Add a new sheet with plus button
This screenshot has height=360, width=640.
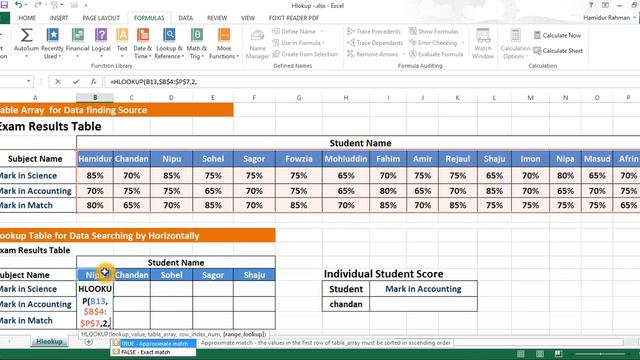coord(89,342)
